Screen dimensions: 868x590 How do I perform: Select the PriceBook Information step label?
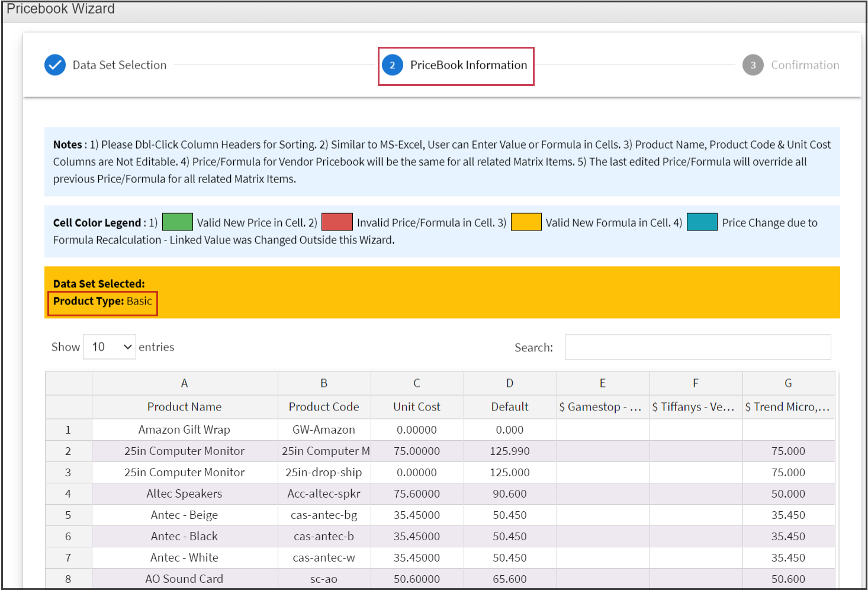click(x=468, y=65)
